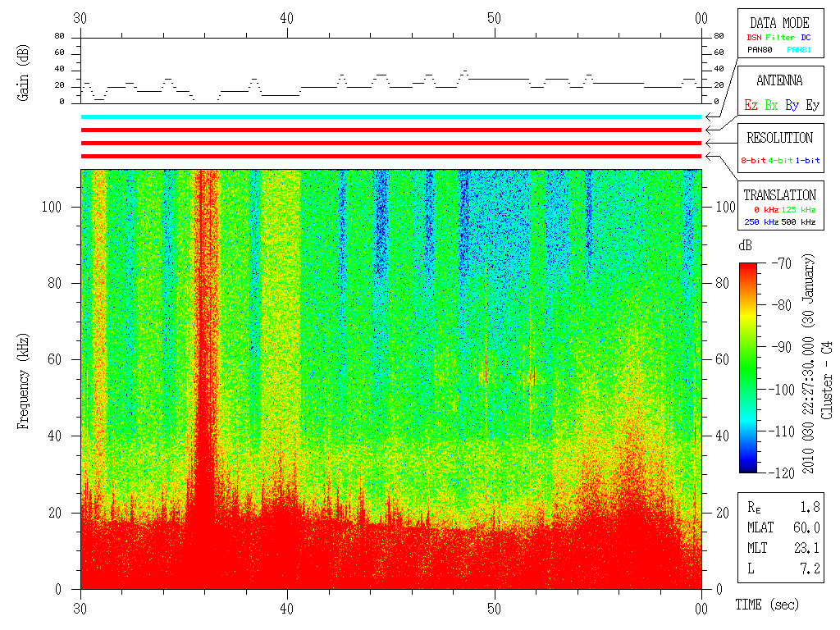Click the -120 dB blue end of color bar

[748, 469]
